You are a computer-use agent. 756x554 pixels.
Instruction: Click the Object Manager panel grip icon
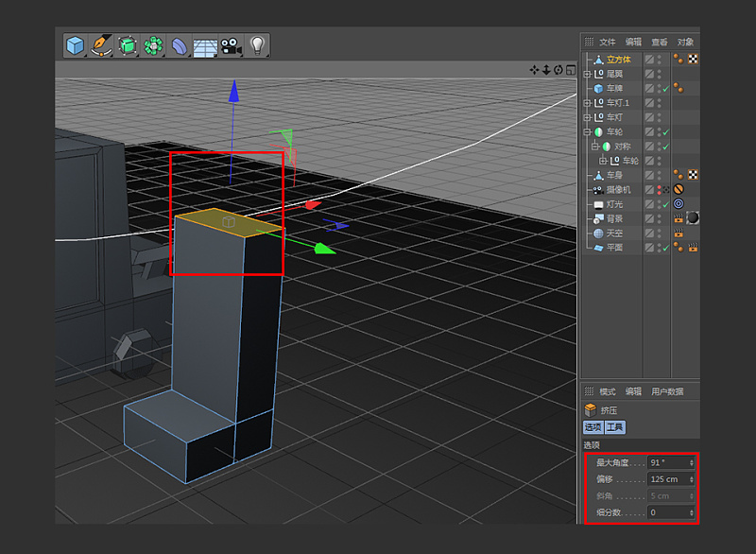(x=589, y=42)
